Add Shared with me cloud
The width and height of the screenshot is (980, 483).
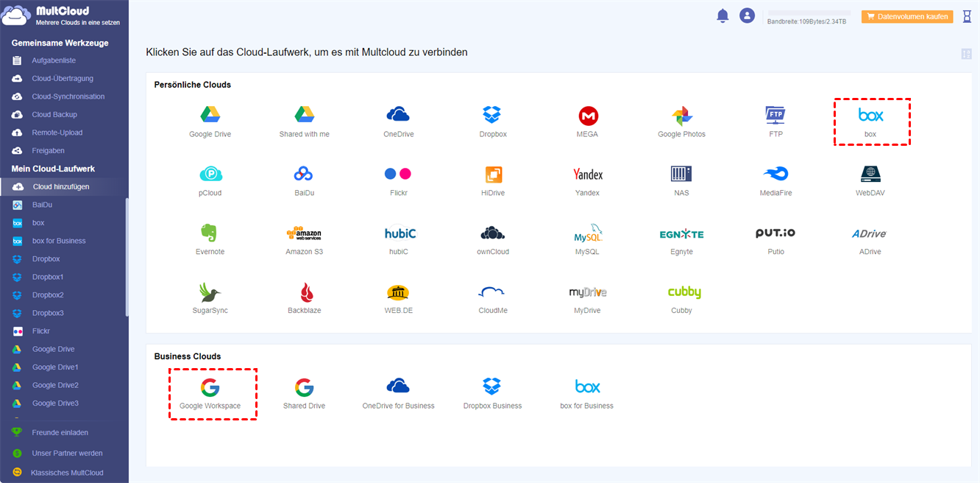click(x=305, y=122)
